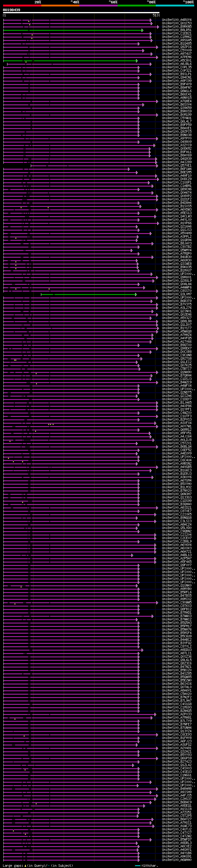Select the UniRef100_A5C801 label

click(177, 61)
